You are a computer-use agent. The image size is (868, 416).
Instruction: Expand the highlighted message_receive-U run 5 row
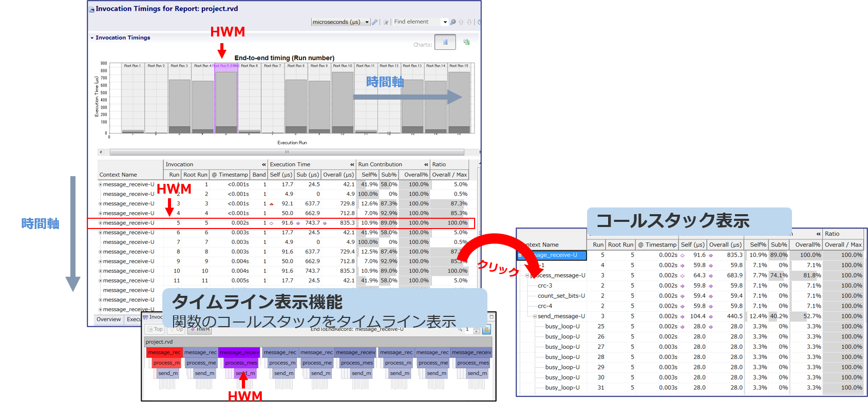pos(101,223)
